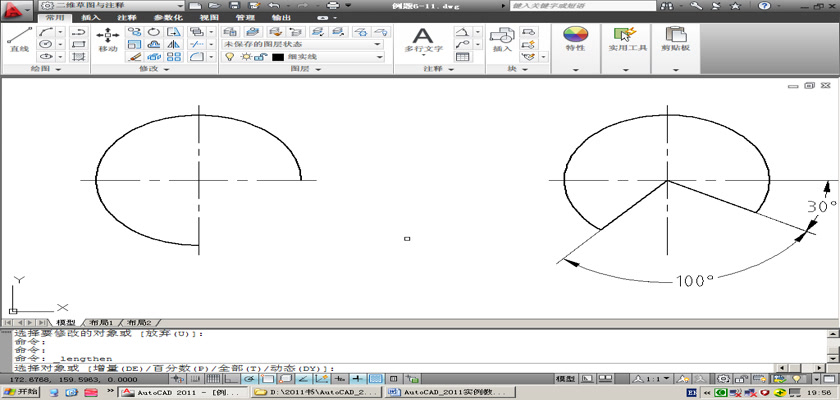The width and height of the screenshot is (840, 400).
Task: Select the Line (直线) drawing tool
Action: [19, 40]
